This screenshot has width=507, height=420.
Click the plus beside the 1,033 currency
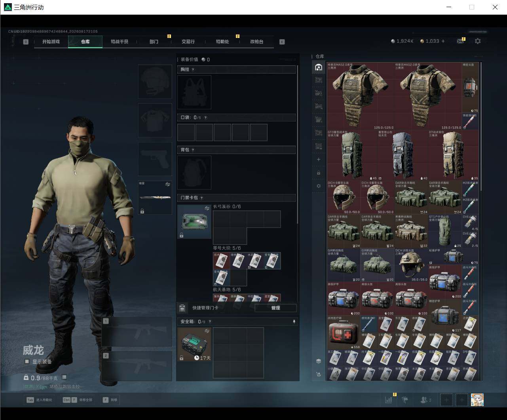tap(443, 41)
